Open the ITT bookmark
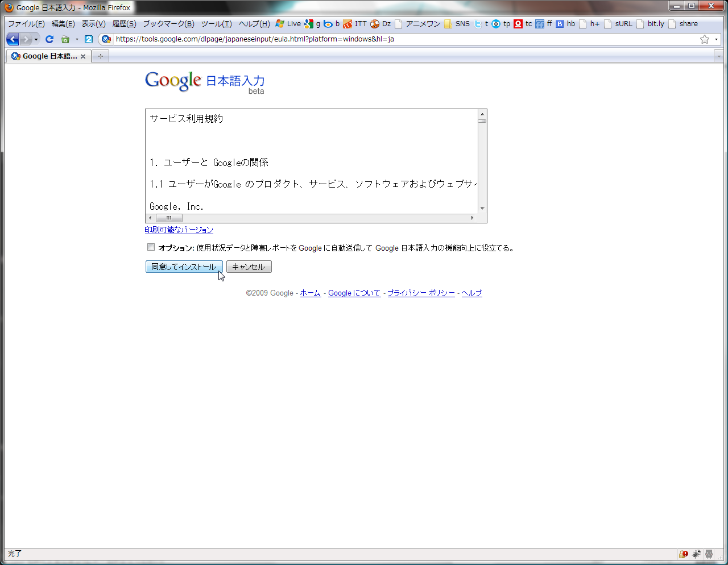This screenshot has width=728, height=565. (355, 24)
